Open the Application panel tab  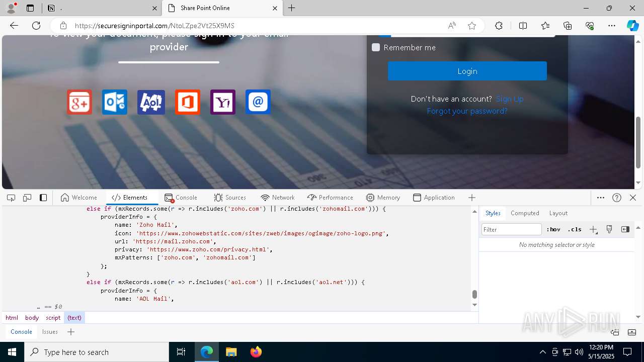click(434, 198)
